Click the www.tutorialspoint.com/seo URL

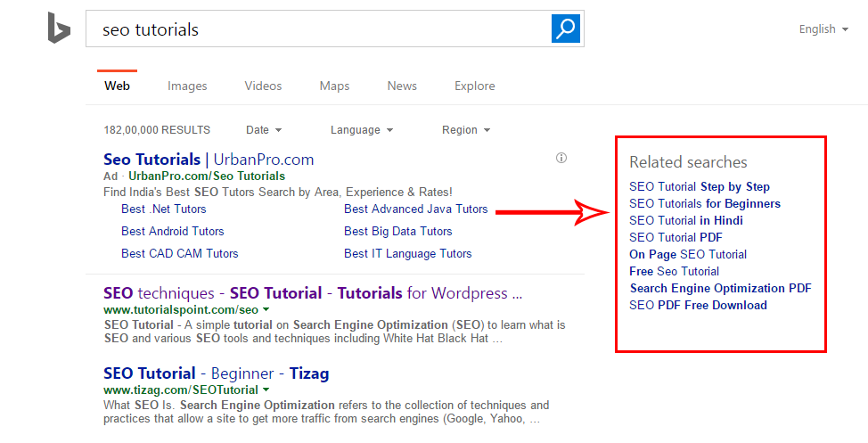click(181, 310)
